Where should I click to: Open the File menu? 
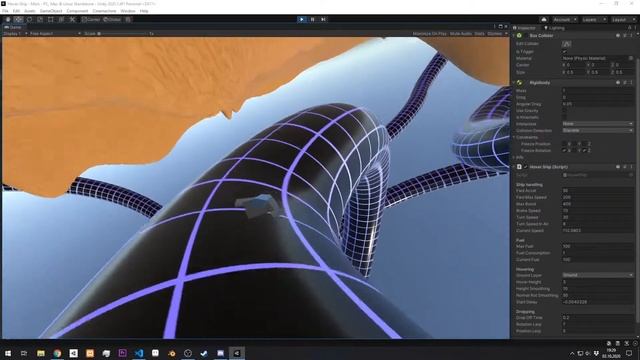pyautogui.click(x=5, y=11)
